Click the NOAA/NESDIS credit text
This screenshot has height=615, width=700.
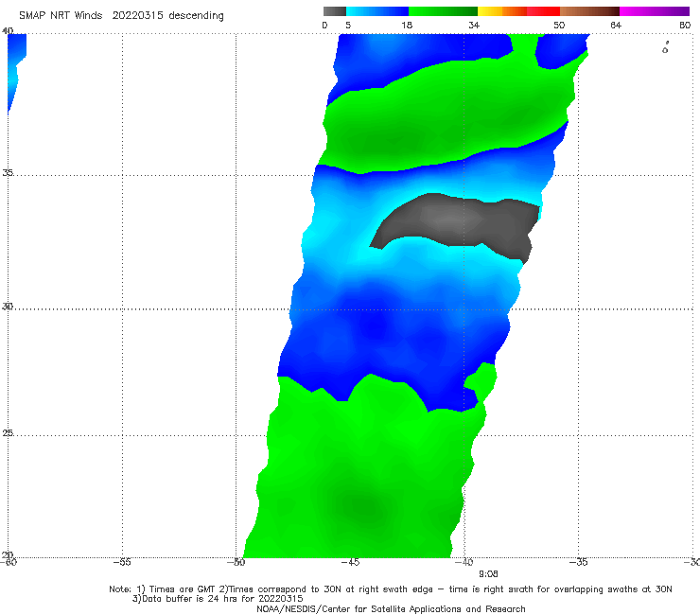pos(391,608)
